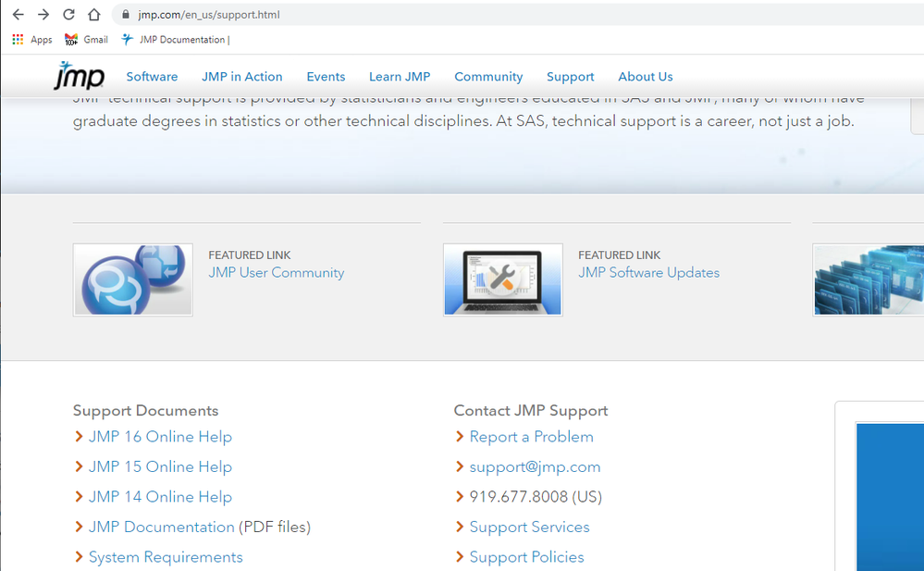
Task: Open the Support Services link
Action: 530,527
